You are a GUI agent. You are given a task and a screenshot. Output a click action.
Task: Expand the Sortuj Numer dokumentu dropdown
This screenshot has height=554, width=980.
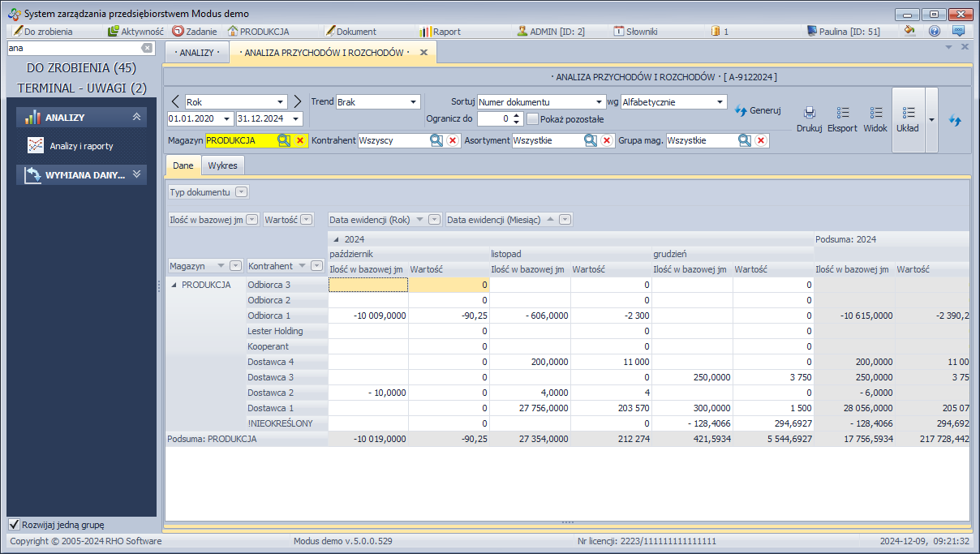599,102
